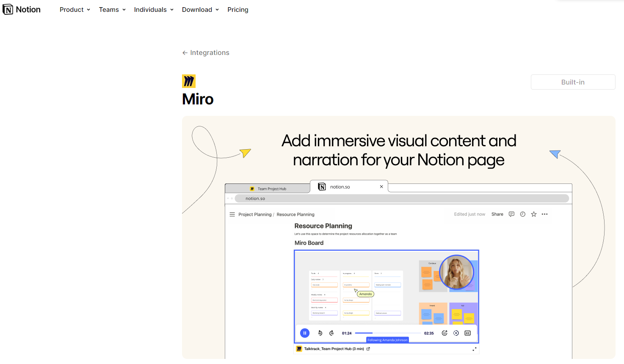Click the Miro Board heading

point(309,243)
